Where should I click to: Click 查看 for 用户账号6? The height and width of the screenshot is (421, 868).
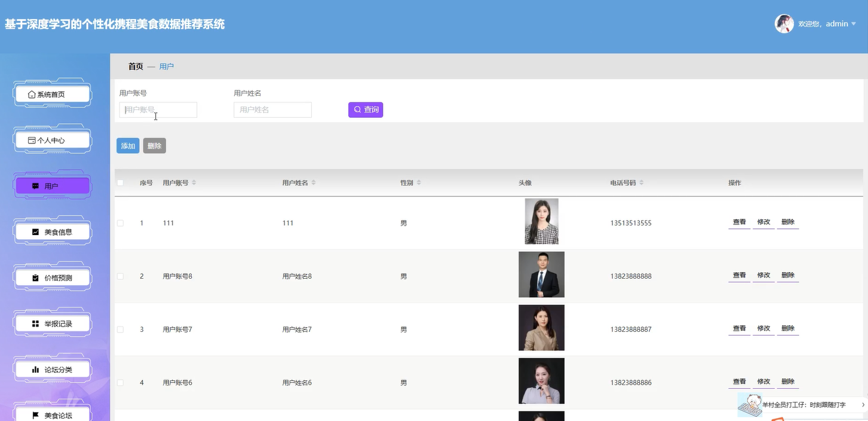tap(740, 382)
